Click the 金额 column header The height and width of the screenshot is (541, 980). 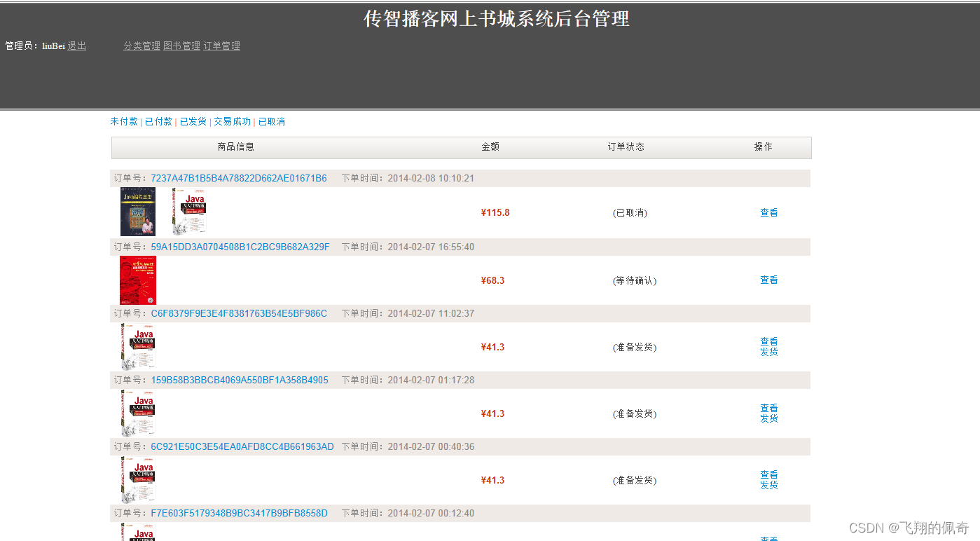click(x=490, y=146)
